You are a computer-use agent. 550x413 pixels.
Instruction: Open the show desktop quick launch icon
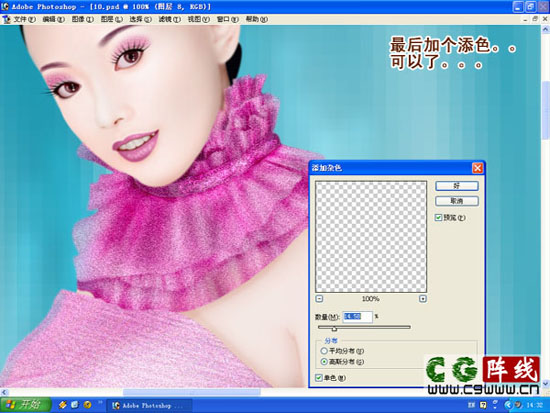coord(75,405)
